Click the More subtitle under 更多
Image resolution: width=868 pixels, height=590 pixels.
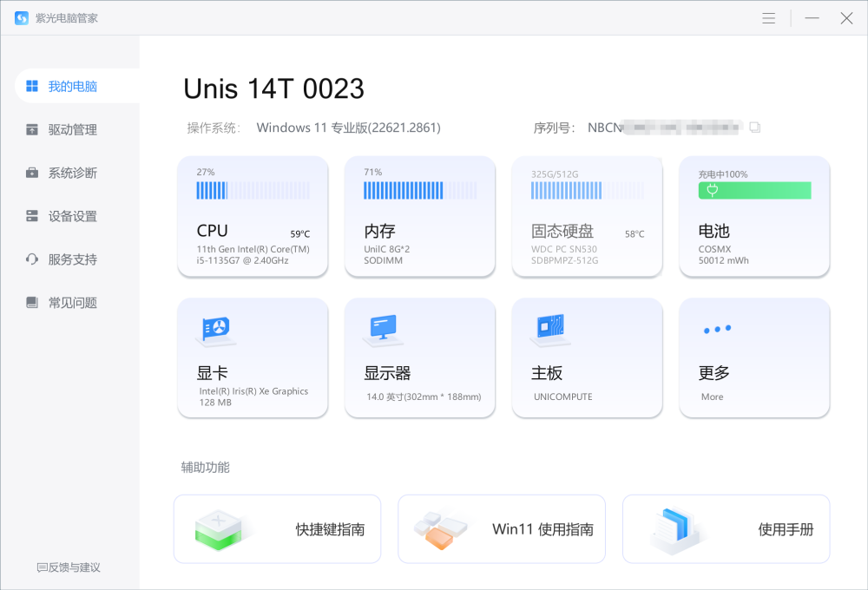(712, 397)
